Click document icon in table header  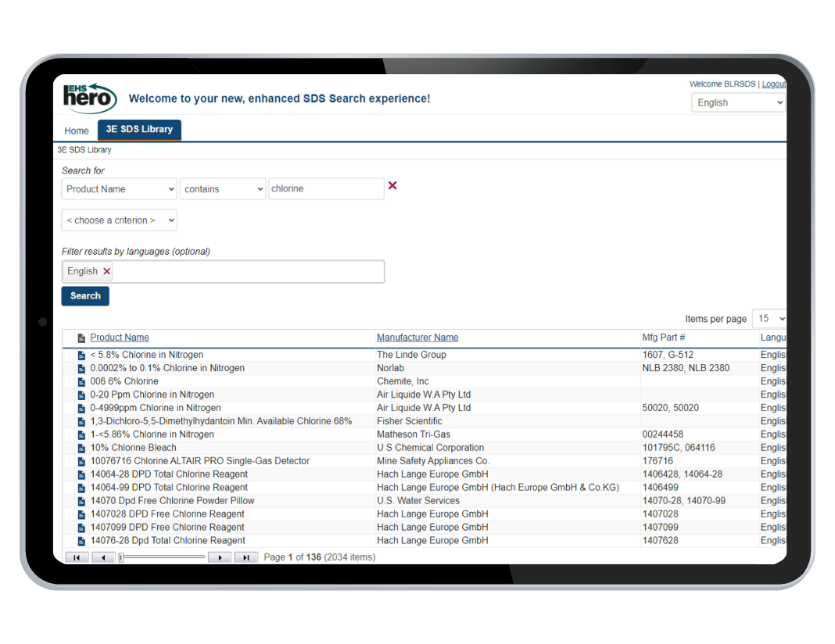click(81, 338)
